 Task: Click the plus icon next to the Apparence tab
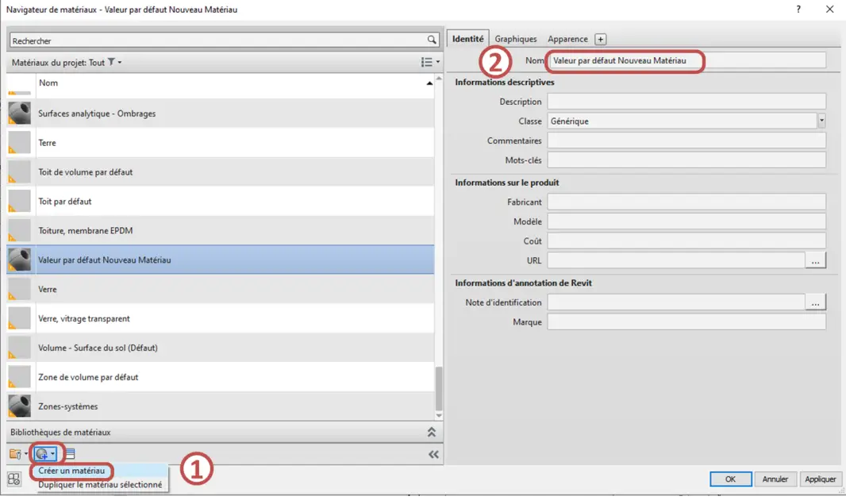click(x=600, y=39)
